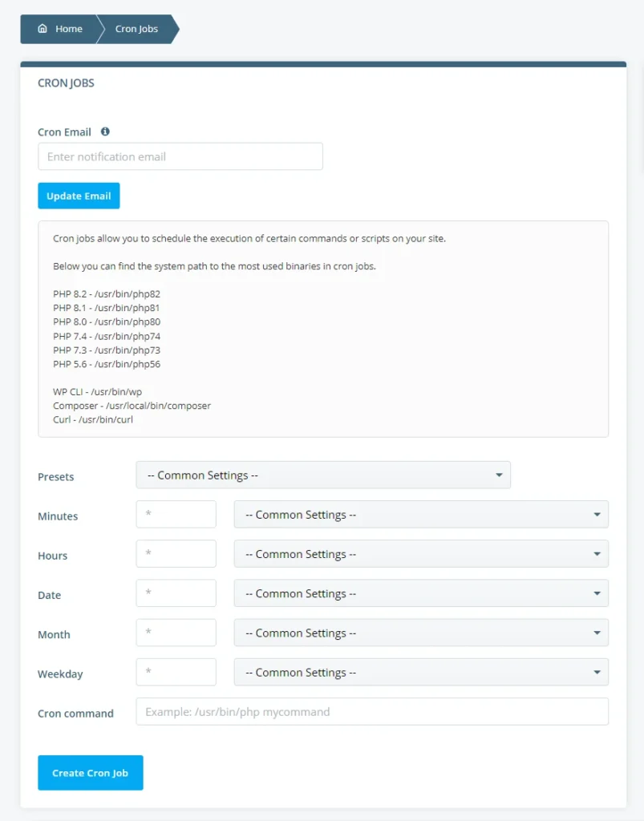Open the Month common settings dropdown
The image size is (644, 821).
(421, 633)
